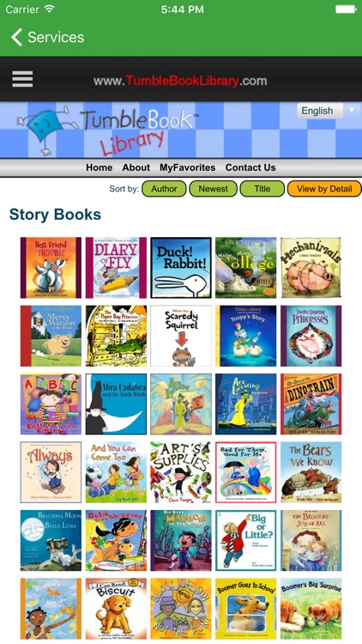
Task: Choose the Mechanimals book cover
Action: 311,267
